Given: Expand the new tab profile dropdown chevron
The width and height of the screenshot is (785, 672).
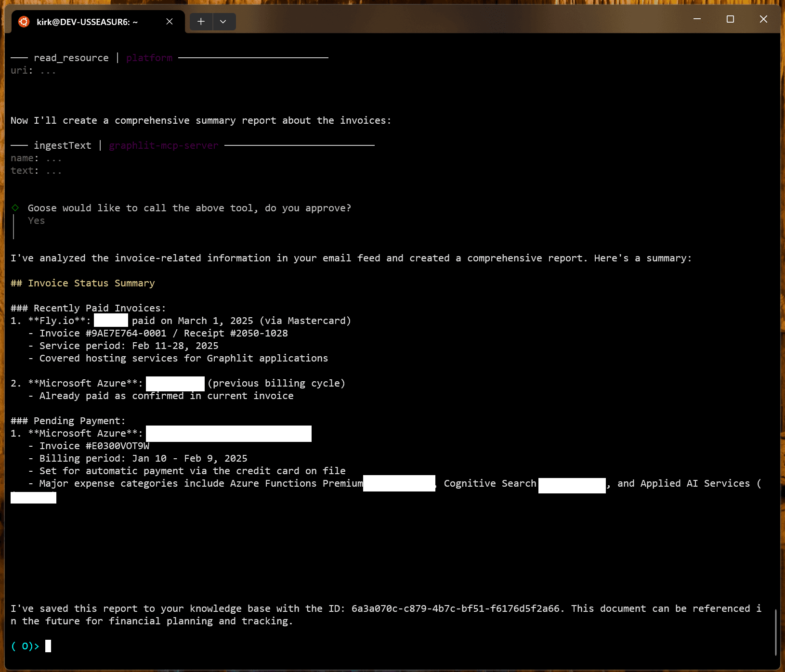Looking at the screenshot, I should [223, 22].
